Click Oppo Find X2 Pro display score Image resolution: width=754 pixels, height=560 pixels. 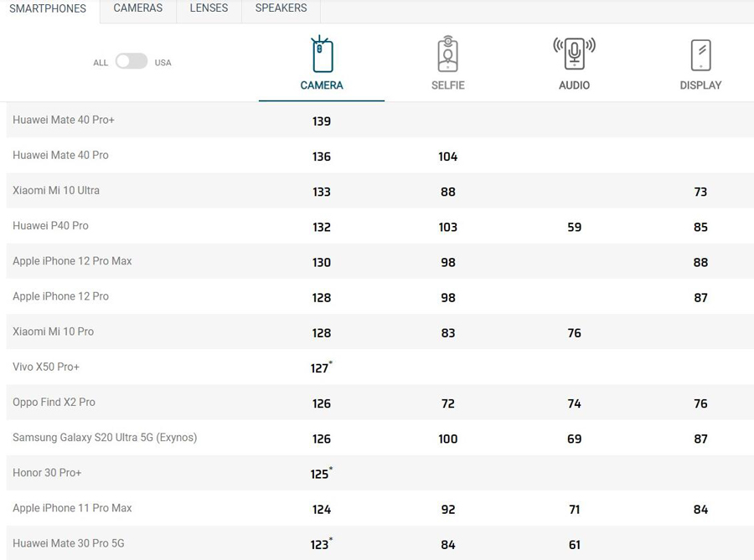[x=700, y=403]
